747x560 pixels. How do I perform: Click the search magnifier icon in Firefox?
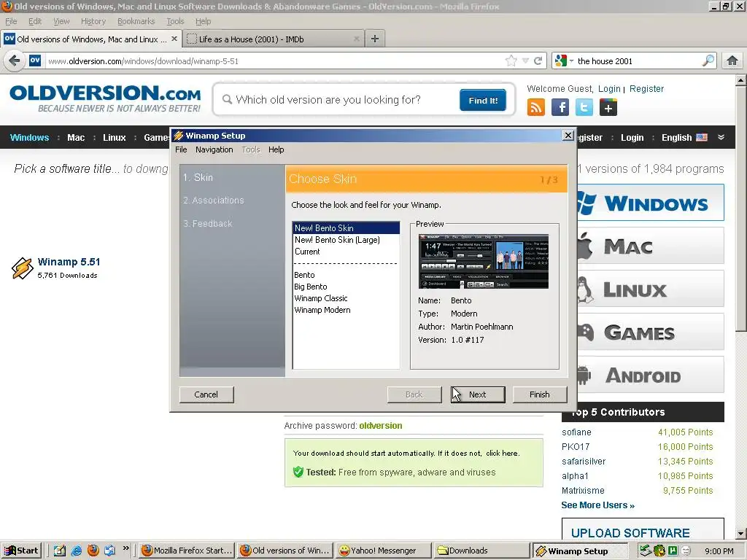tap(708, 61)
